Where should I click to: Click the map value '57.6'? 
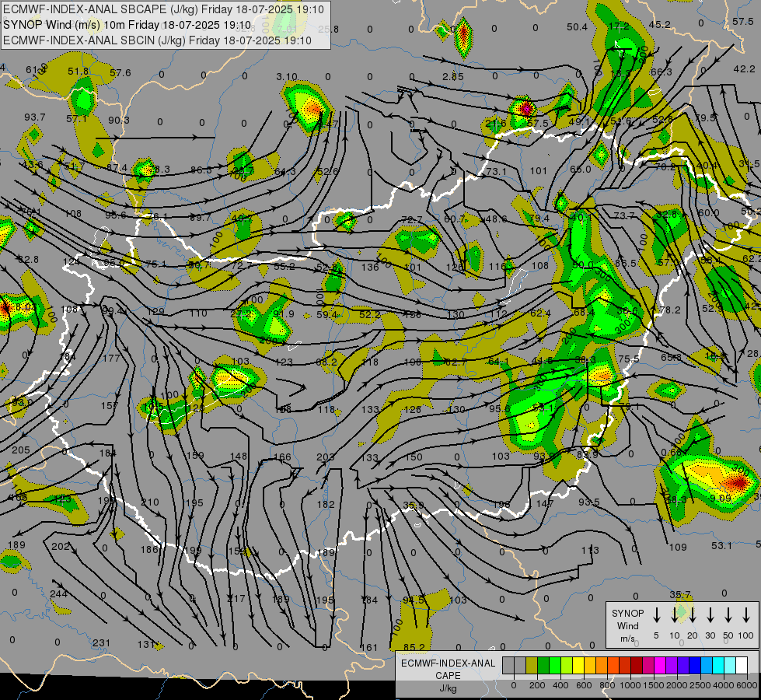click(x=120, y=72)
